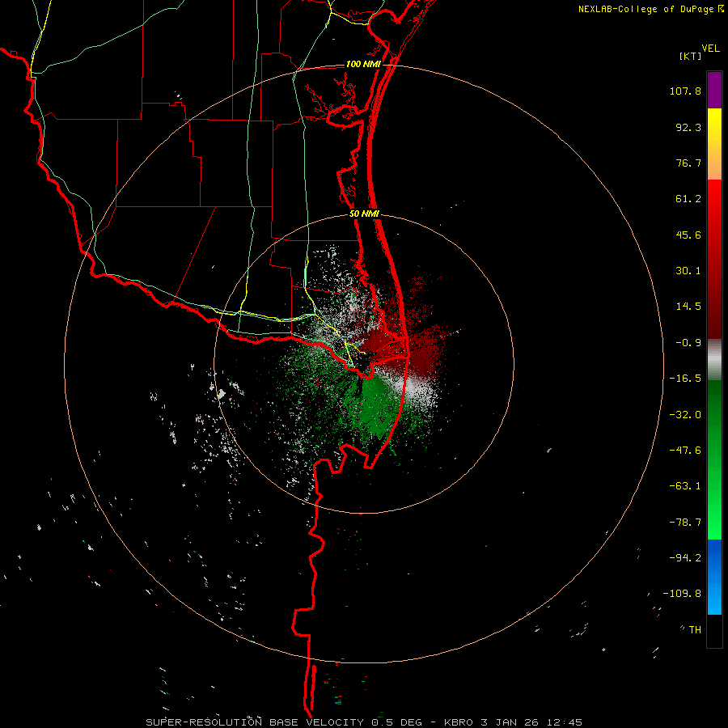The width and height of the screenshot is (728, 728).
Task: Click the yellow-orange segment of the velocity color bar
Action: pyautogui.click(x=714, y=144)
